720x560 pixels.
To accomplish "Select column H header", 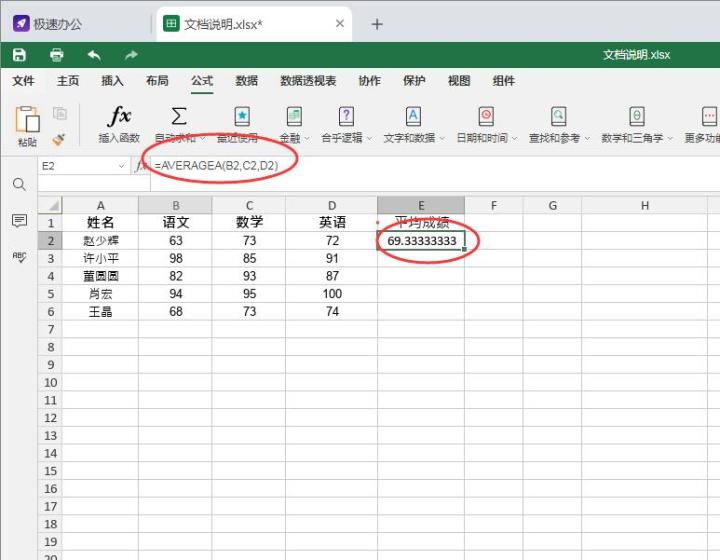I will tap(645, 205).
